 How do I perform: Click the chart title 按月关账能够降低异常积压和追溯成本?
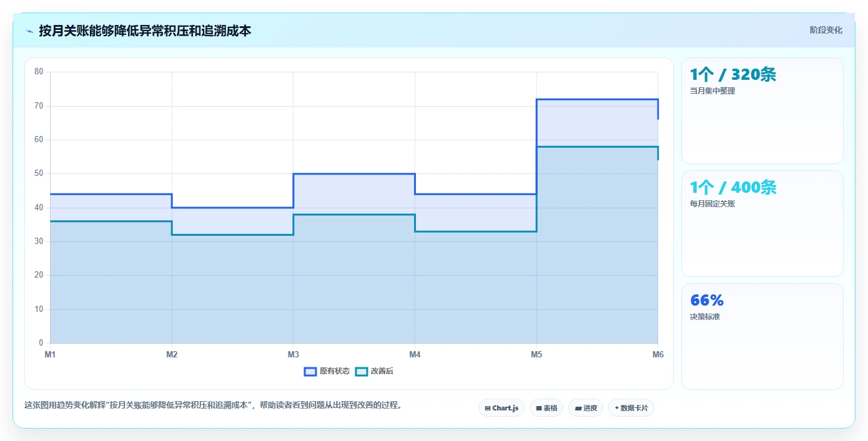pos(145,31)
